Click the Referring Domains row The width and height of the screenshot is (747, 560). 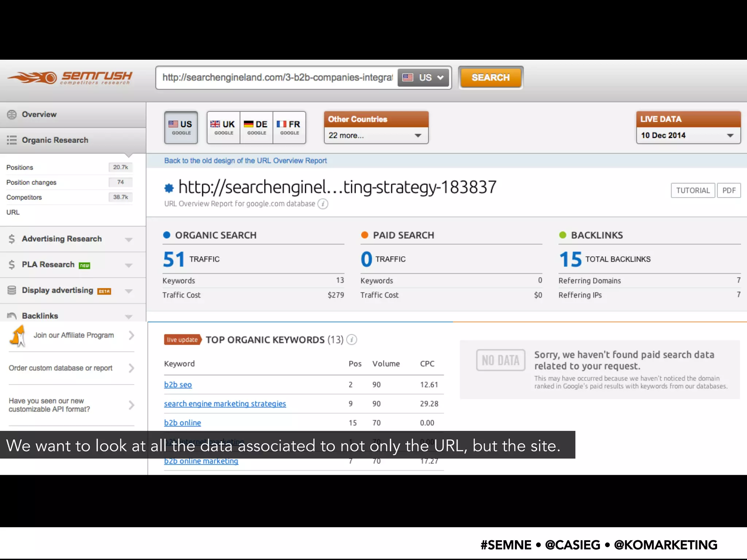pos(649,281)
